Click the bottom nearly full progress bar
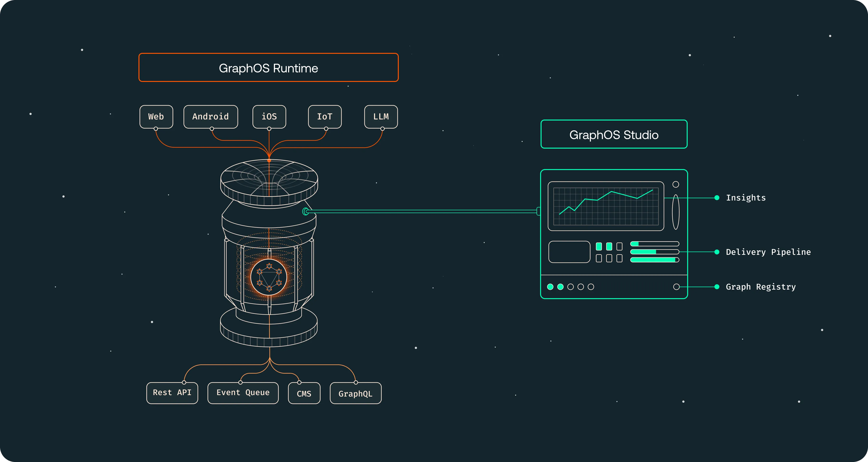The width and height of the screenshot is (868, 462). pos(655,260)
